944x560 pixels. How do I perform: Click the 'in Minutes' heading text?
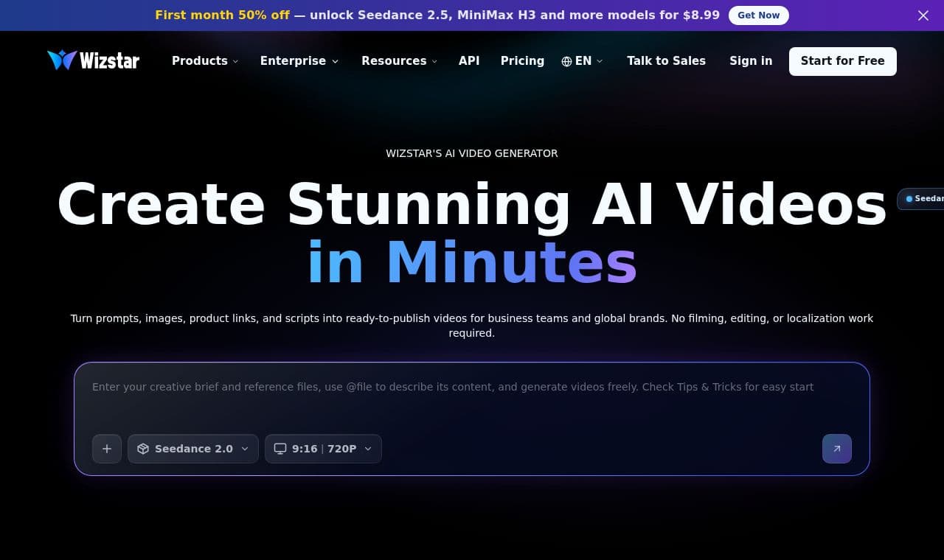click(x=472, y=262)
